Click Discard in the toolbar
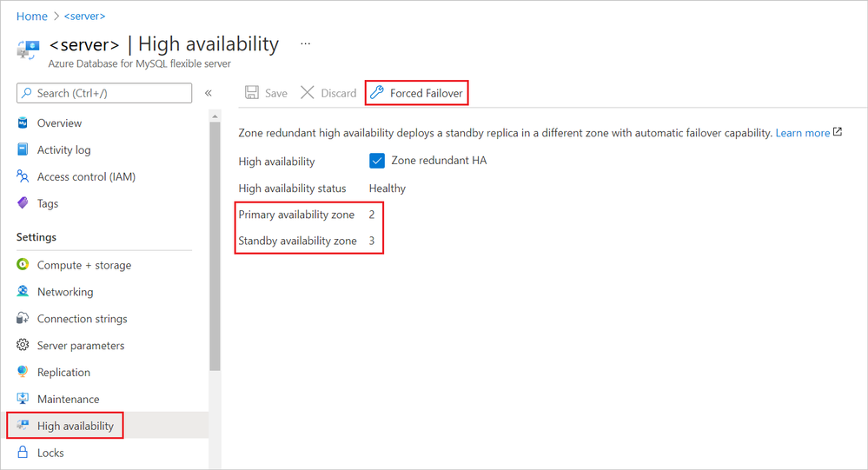The image size is (868, 470). tap(328, 93)
